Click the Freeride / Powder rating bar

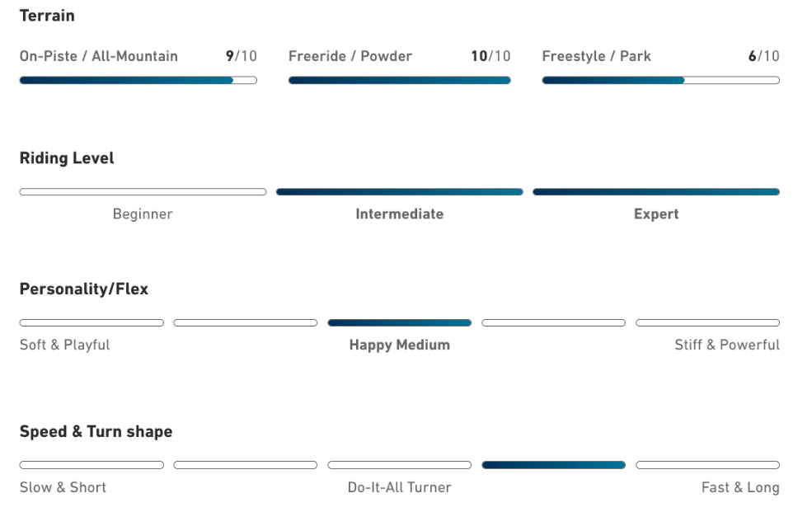click(x=399, y=81)
